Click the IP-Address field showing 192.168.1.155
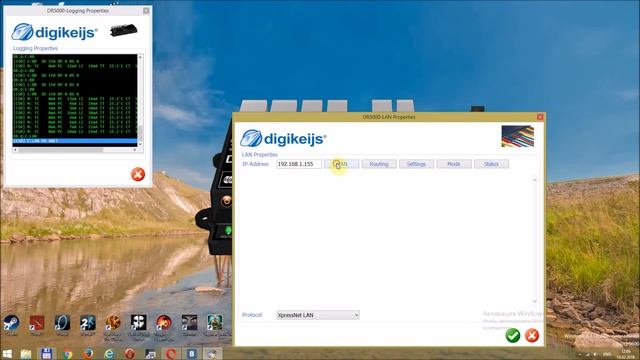The image size is (640, 360). click(299, 164)
